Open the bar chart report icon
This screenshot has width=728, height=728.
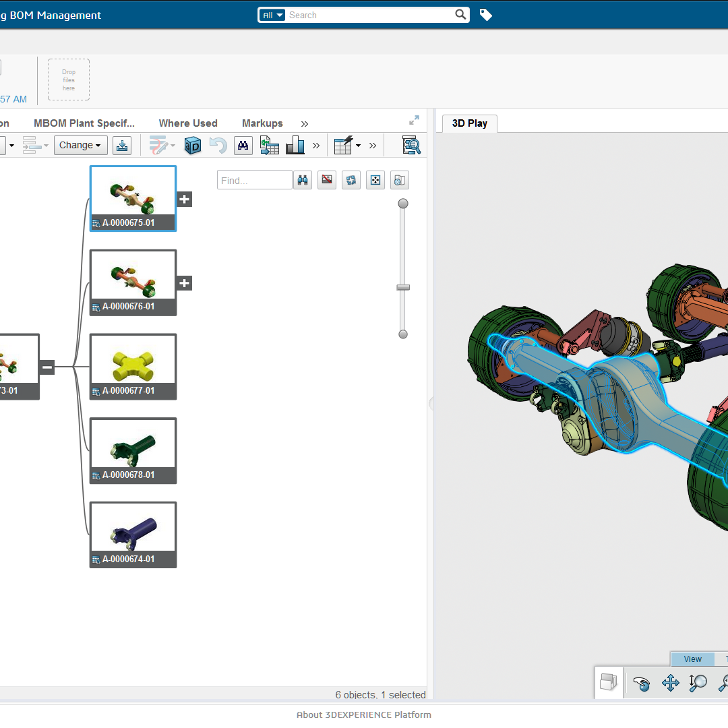click(x=295, y=145)
